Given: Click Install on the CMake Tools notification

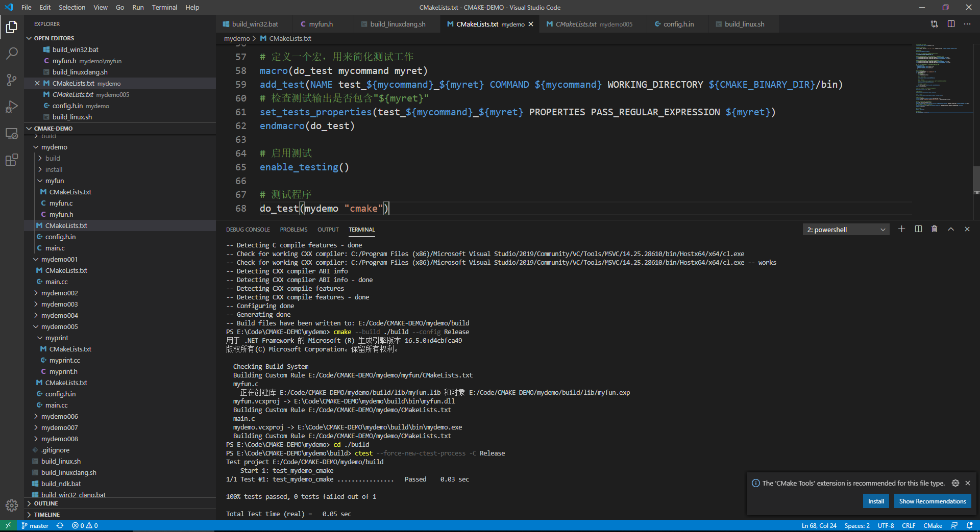Looking at the screenshot, I should (x=875, y=501).
